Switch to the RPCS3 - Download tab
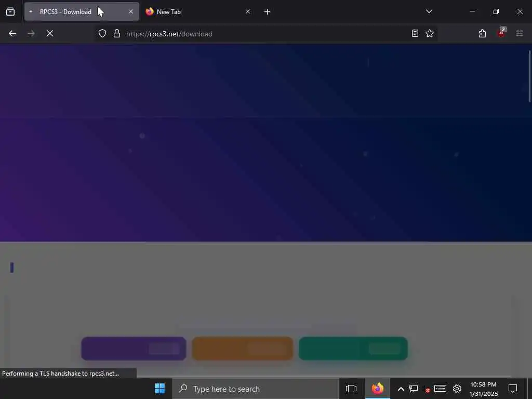 [x=82, y=12]
